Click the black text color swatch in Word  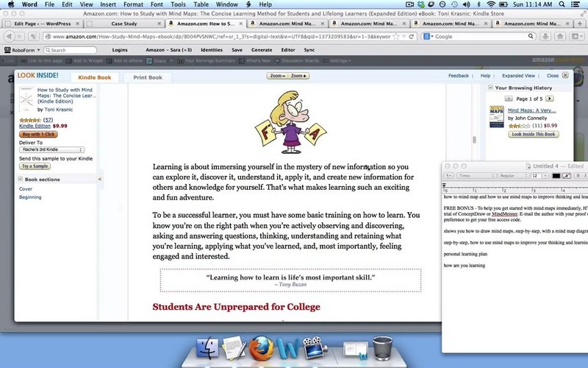click(x=556, y=176)
